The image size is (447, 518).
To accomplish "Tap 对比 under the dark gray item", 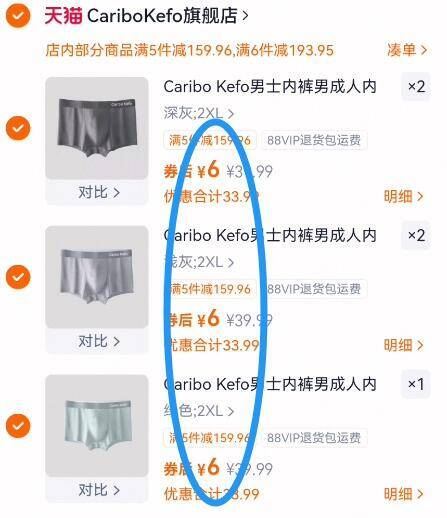I will (99, 192).
